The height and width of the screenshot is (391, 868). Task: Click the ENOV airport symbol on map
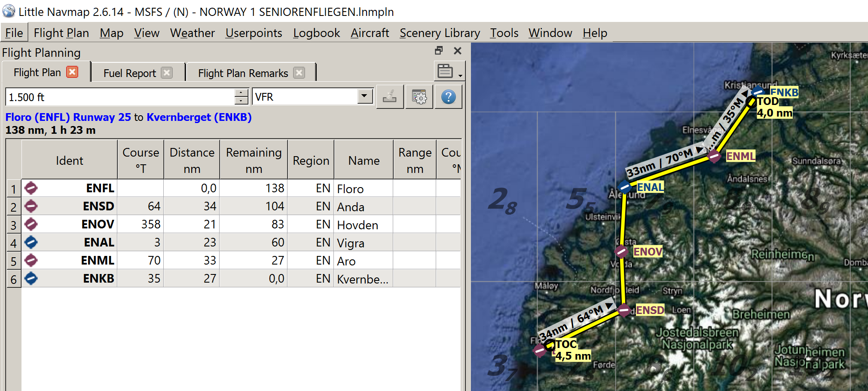(x=621, y=251)
